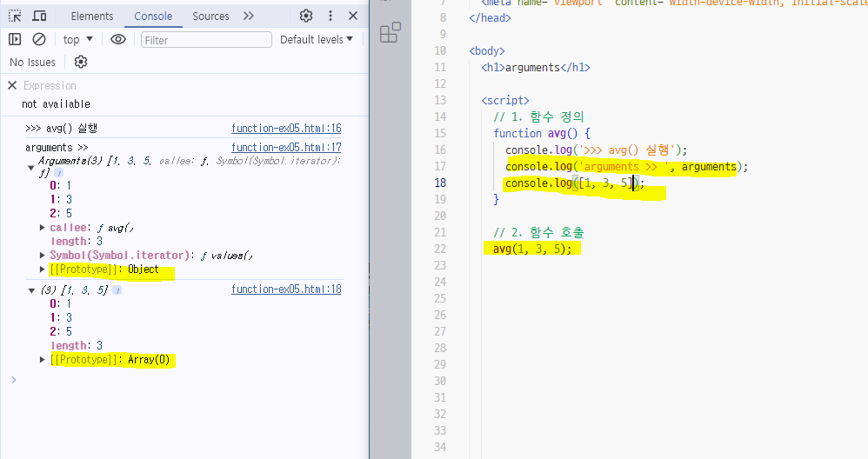Screen dimensions: 868x459
Task: Click the No Issues label
Action: pos(33,62)
